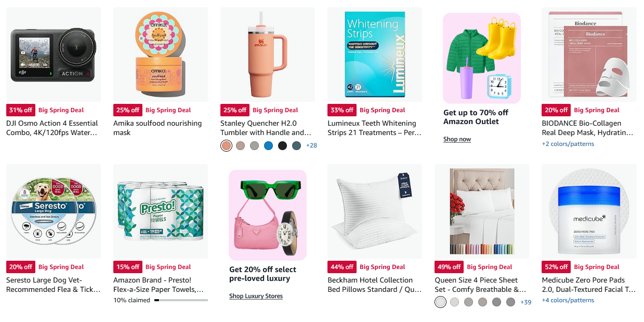The width and height of the screenshot is (644, 322).
Task: Open the Beckham Hotel Collection pillows title
Action: click(375, 285)
